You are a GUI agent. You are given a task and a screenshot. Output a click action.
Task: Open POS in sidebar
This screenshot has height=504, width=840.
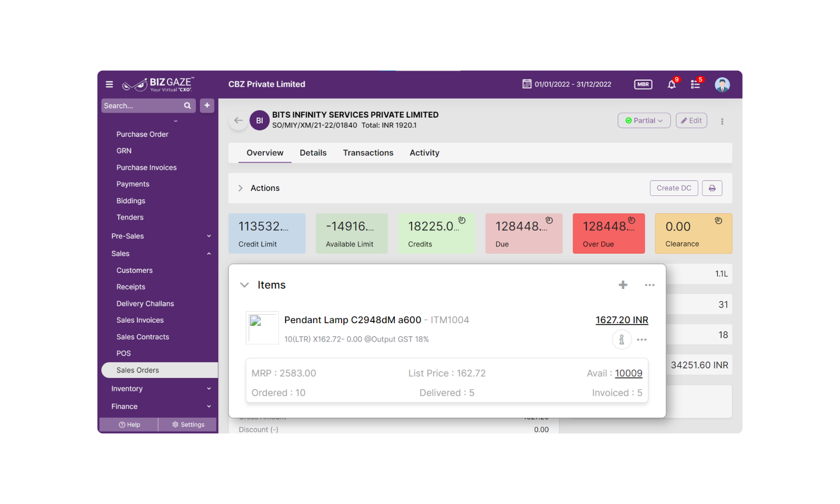click(x=124, y=353)
